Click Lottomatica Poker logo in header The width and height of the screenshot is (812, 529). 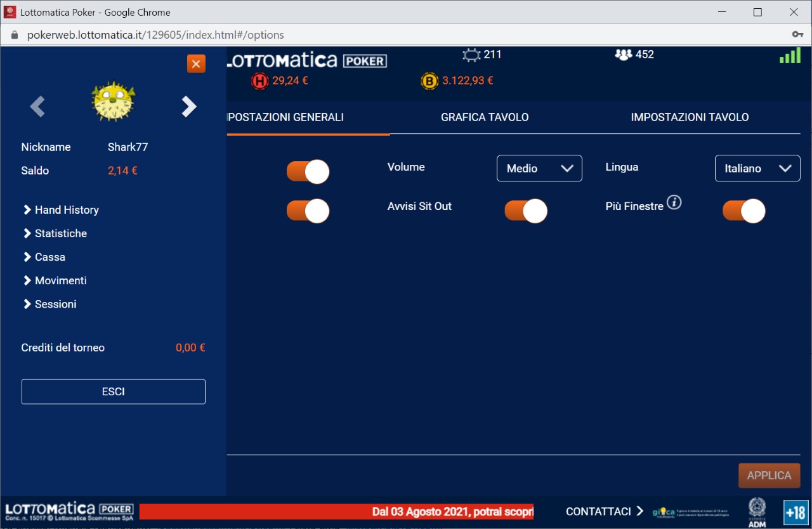[307, 60]
